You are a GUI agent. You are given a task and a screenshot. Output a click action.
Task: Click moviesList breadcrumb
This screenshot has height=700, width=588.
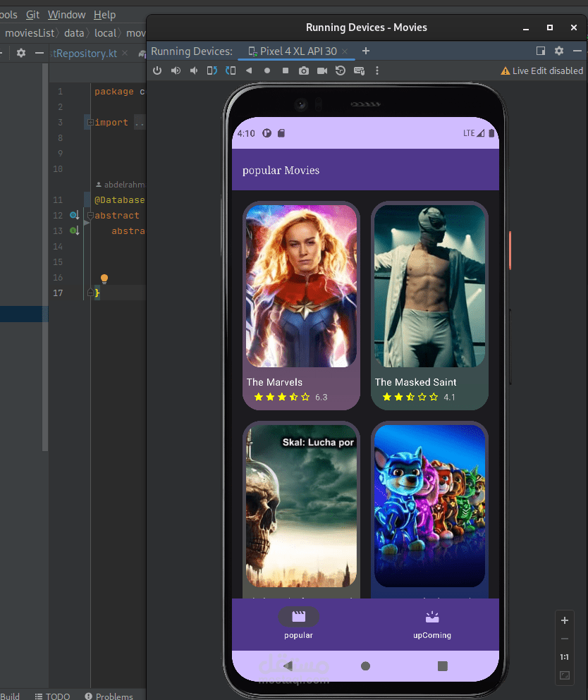[x=30, y=33]
